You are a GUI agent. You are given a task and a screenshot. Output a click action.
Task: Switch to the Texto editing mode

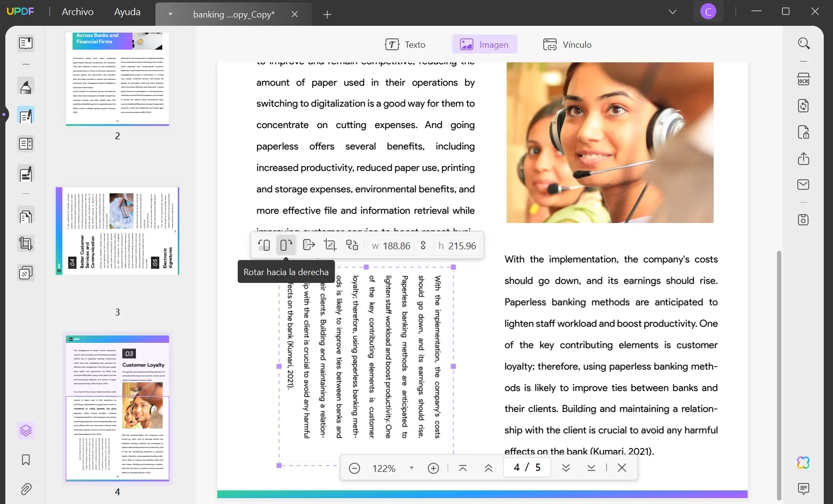coord(405,44)
